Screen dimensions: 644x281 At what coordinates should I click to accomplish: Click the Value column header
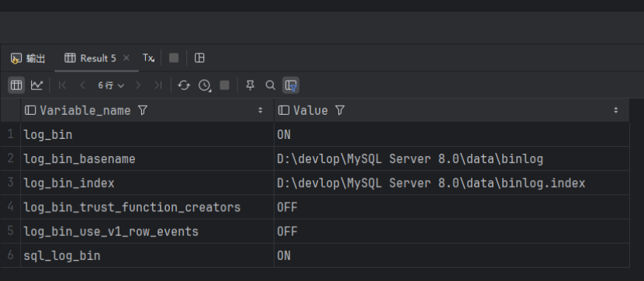[452, 110]
